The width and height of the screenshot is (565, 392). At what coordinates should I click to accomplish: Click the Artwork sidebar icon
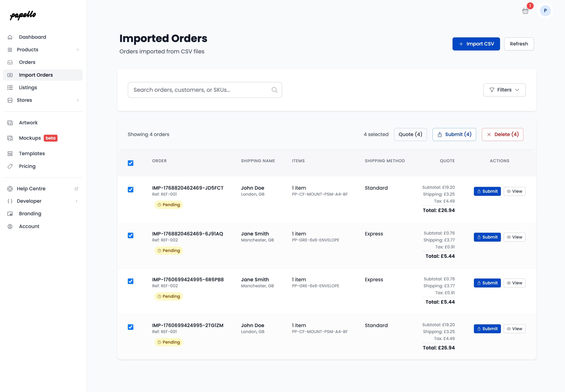tap(10, 122)
